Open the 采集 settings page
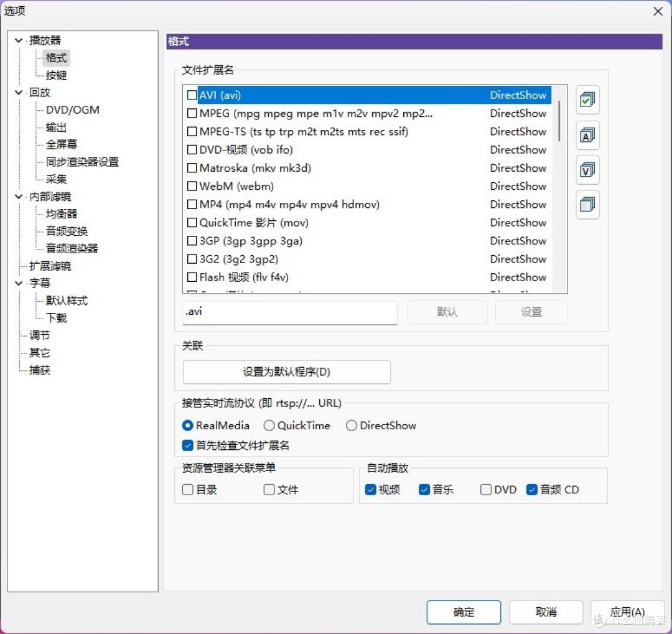672x634 pixels. point(56,179)
